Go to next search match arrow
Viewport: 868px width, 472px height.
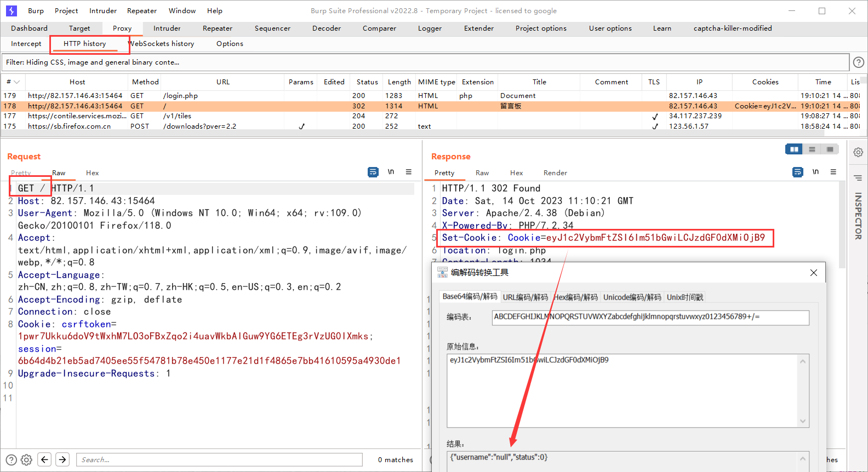click(62, 459)
